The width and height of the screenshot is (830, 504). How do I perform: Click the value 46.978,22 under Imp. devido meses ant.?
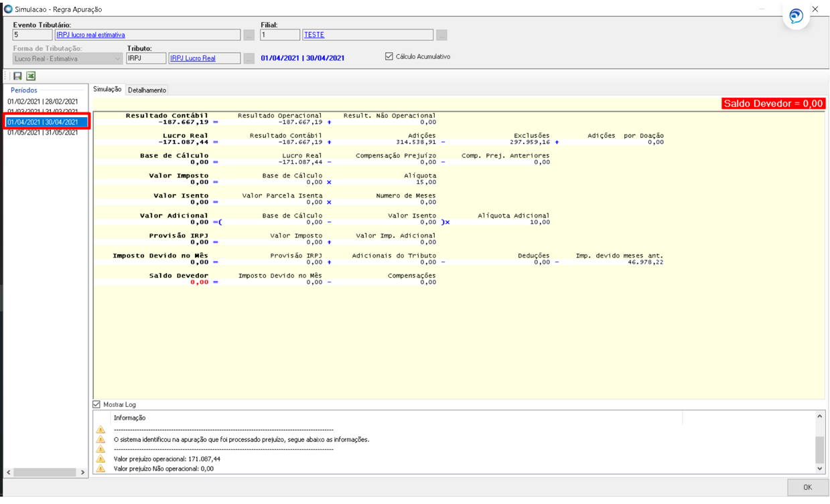(646, 262)
